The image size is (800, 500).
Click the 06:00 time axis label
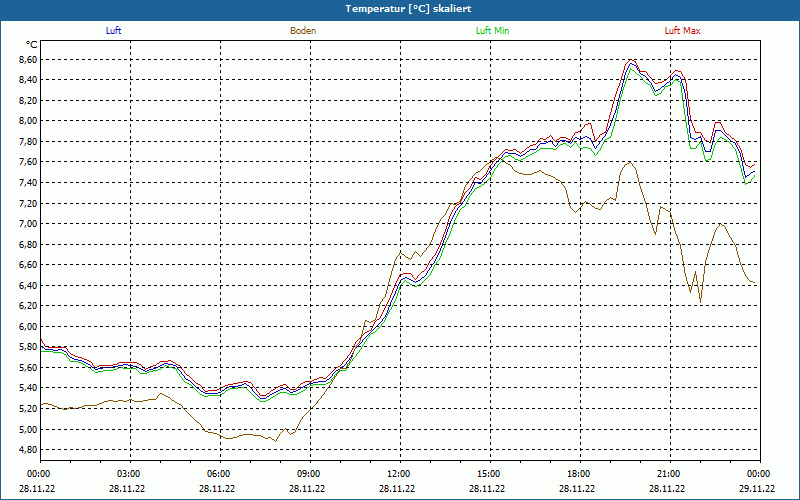217,474
